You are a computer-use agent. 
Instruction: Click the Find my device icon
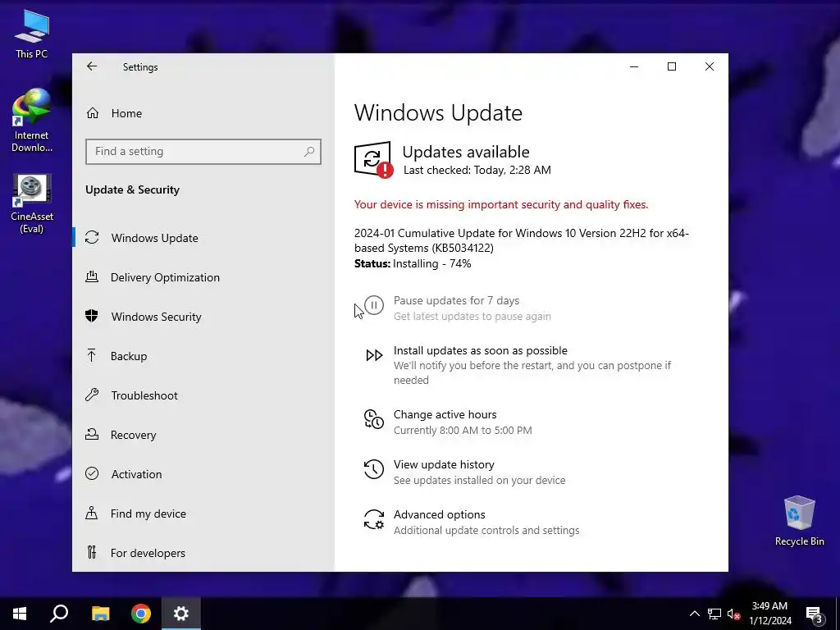92,514
